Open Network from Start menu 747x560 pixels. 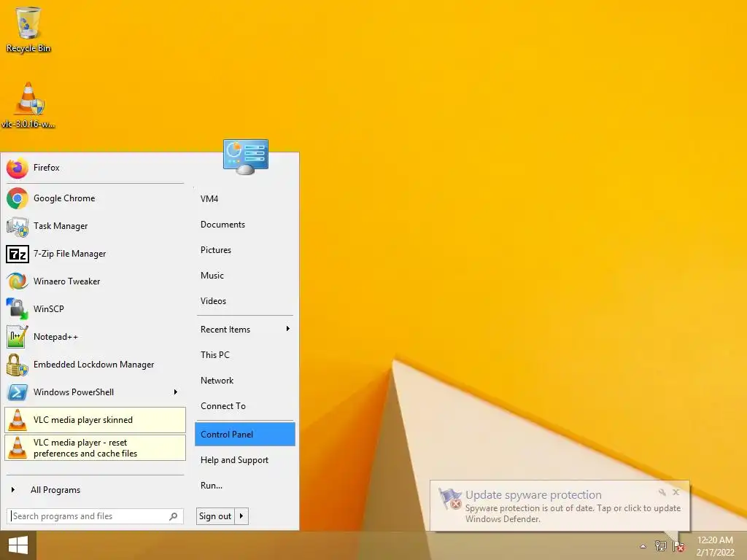245,381
